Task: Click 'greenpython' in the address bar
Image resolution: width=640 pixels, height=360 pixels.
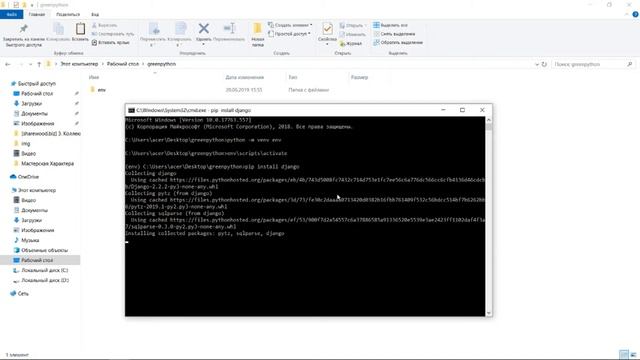Action: coord(162,64)
